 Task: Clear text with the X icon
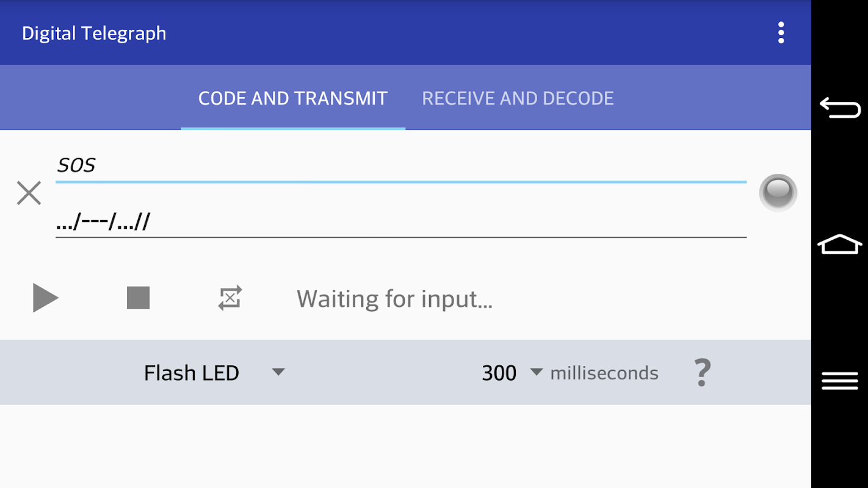point(29,193)
